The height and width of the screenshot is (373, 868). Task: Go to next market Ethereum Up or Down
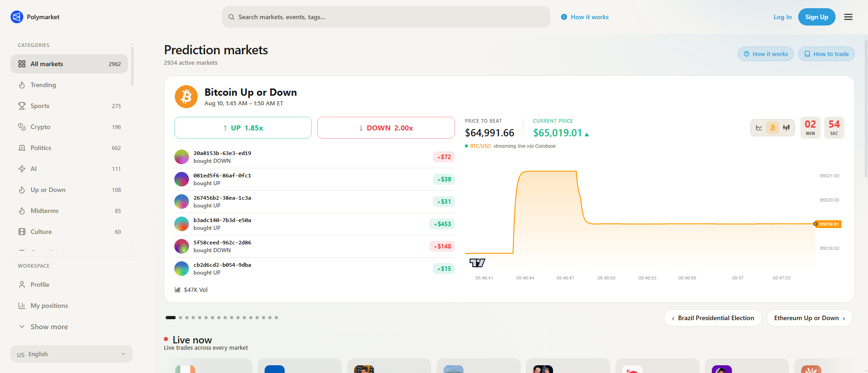click(x=810, y=318)
